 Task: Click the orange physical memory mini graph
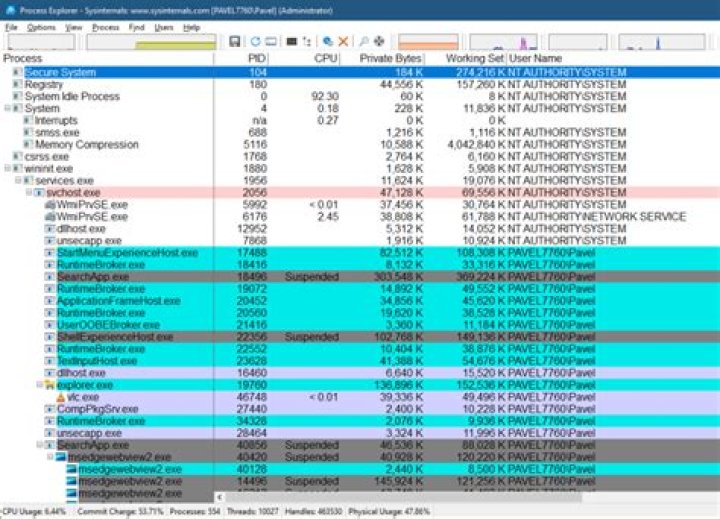(x=428, y=42)
